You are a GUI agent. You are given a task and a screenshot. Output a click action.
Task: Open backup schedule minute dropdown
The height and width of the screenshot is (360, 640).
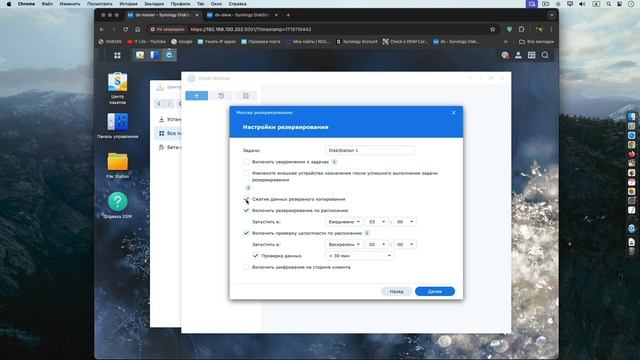405,222
